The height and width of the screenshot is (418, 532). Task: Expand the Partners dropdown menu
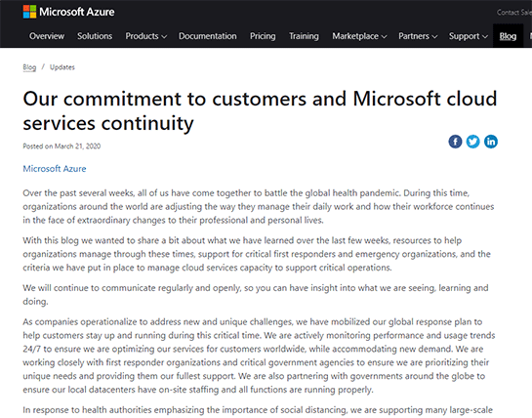(418, 36)
